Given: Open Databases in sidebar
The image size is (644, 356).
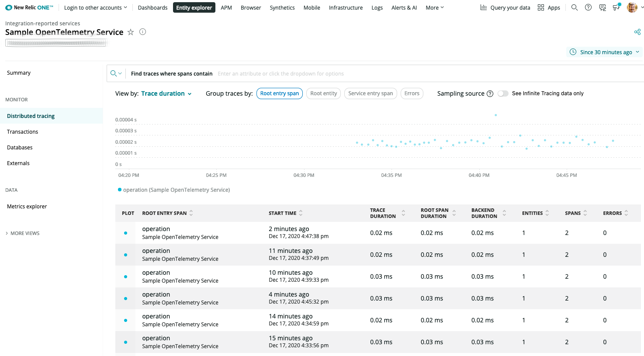Looking at the screenshot, I should [x=20, y=147].
